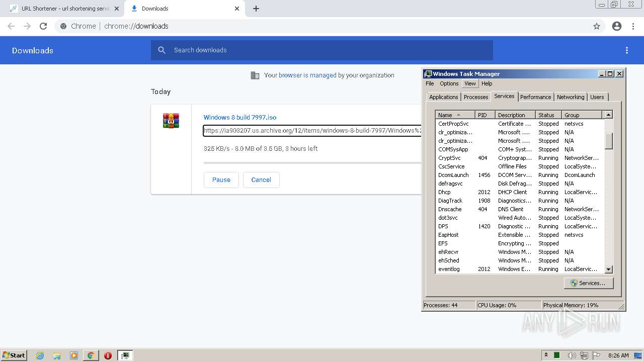
Task: Open Windows Explorer folder on taskbar
Action: [x=57, y=355]
